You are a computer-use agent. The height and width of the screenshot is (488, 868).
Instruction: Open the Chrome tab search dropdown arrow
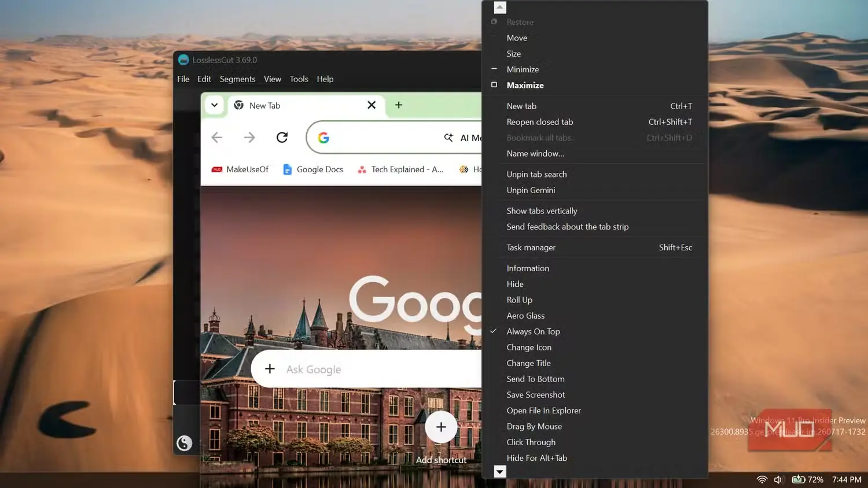coord(214,105)
